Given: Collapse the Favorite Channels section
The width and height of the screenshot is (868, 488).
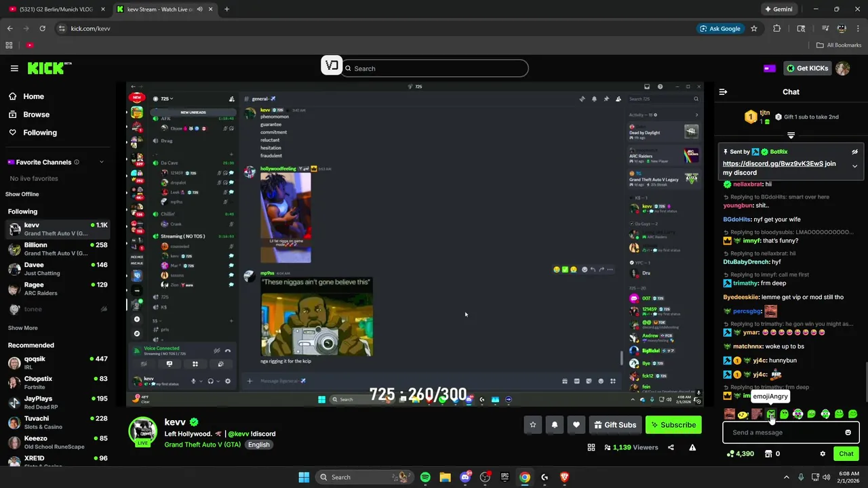Looking at the screenshot, I should pyautogui.click(x=102, y=162).
